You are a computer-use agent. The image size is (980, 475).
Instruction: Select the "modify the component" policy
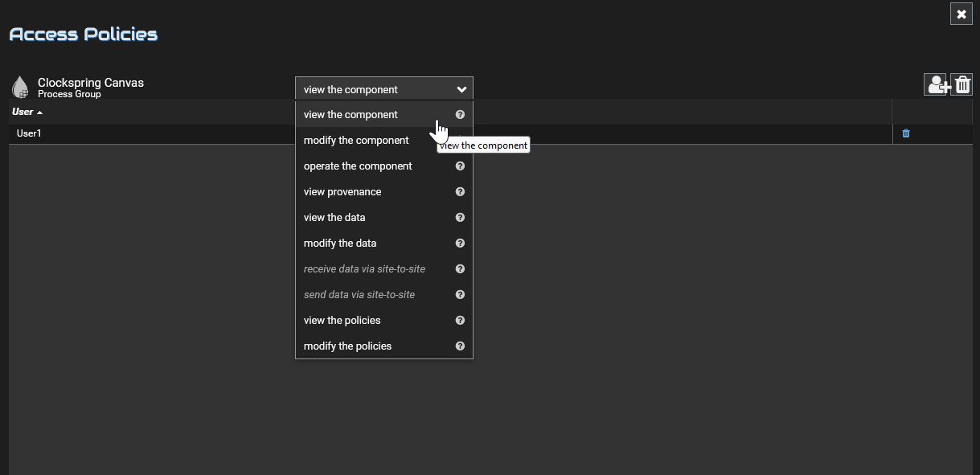(x=356, y=140)
